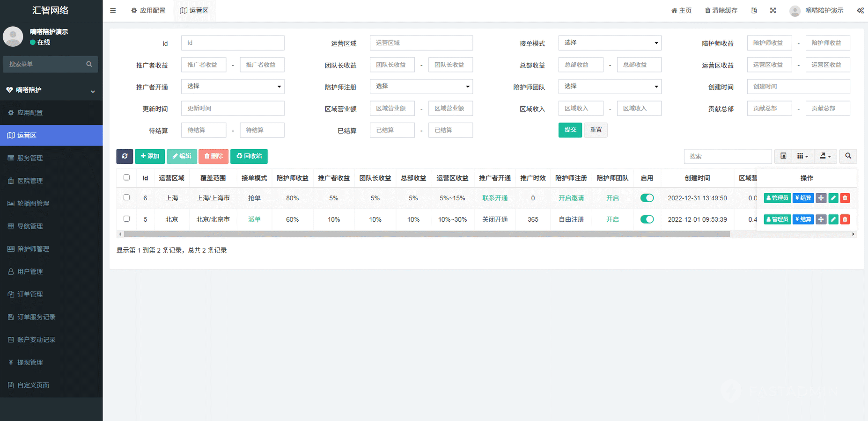Open the 接单模式 dropdown filter

610,43
